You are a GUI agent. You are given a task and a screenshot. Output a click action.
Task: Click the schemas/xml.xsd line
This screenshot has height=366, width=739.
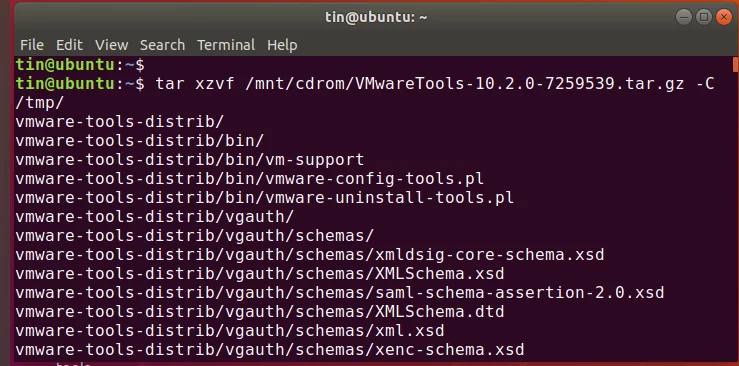coord(230,331)
